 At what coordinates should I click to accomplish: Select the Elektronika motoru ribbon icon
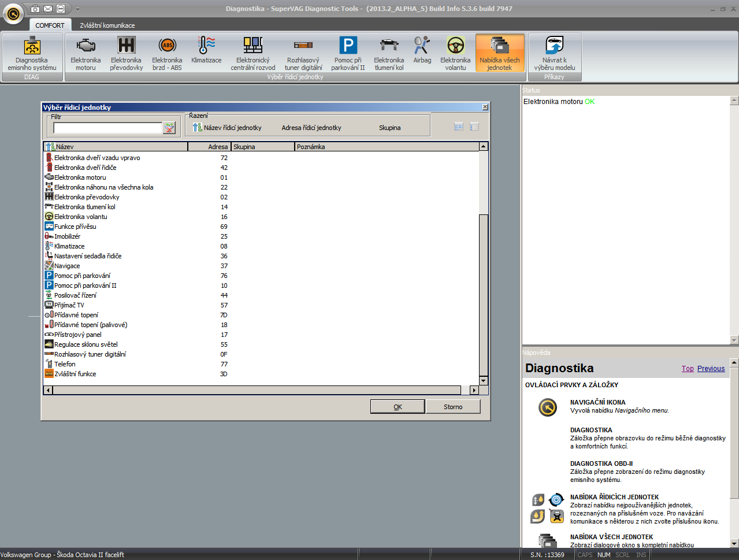point(86,53)
